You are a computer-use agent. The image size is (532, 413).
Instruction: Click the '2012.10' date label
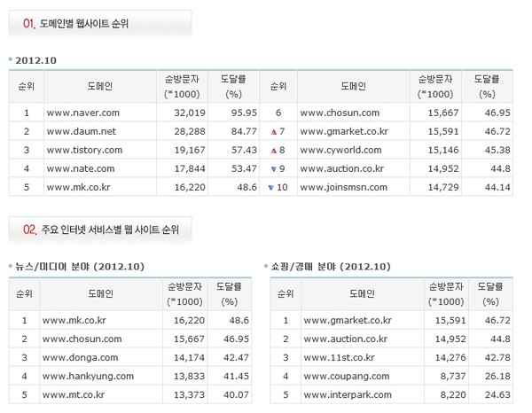(35, 60)
